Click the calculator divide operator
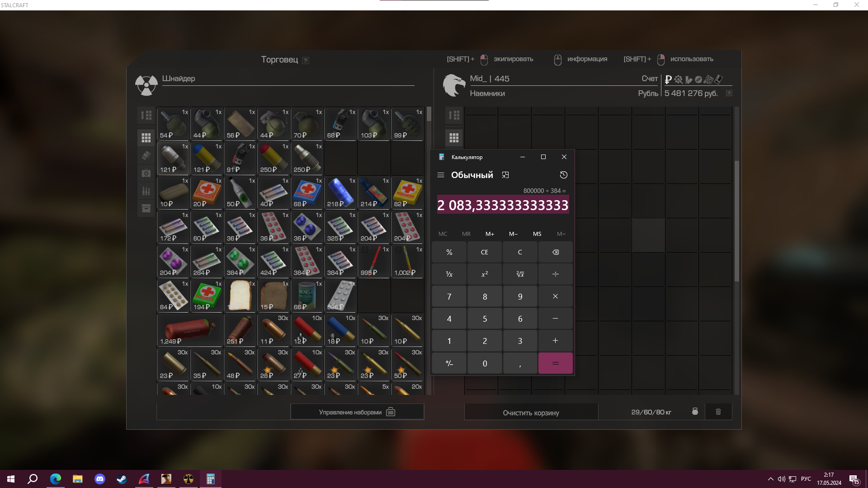868x488 pixels. click(555, 274)
